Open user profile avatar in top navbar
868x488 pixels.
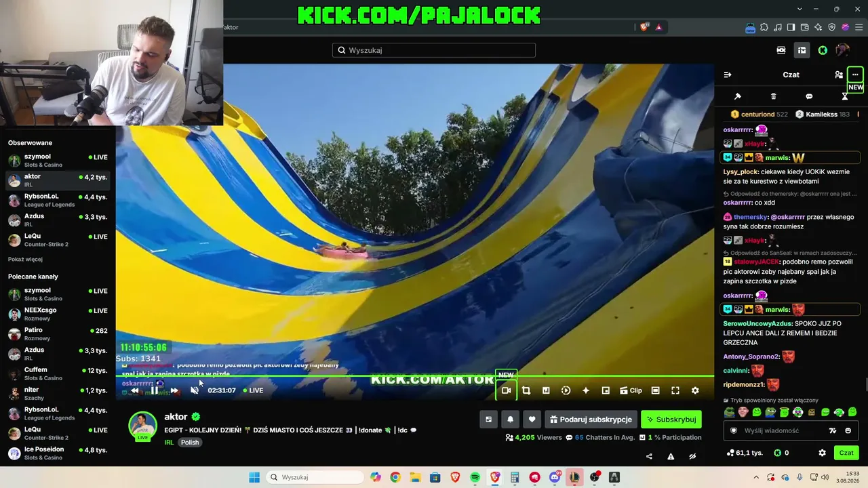[843, 50]
